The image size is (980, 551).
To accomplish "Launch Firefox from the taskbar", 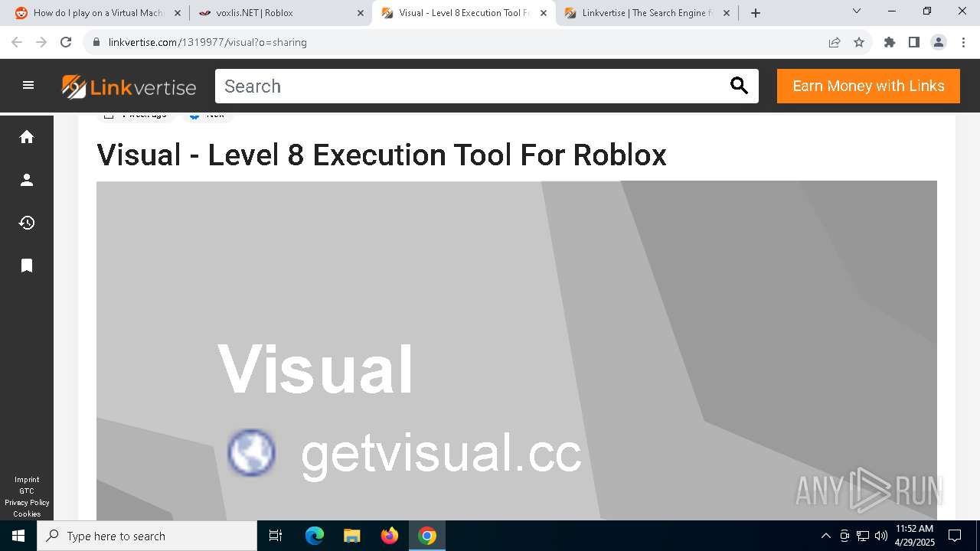I will pos(390,536).
